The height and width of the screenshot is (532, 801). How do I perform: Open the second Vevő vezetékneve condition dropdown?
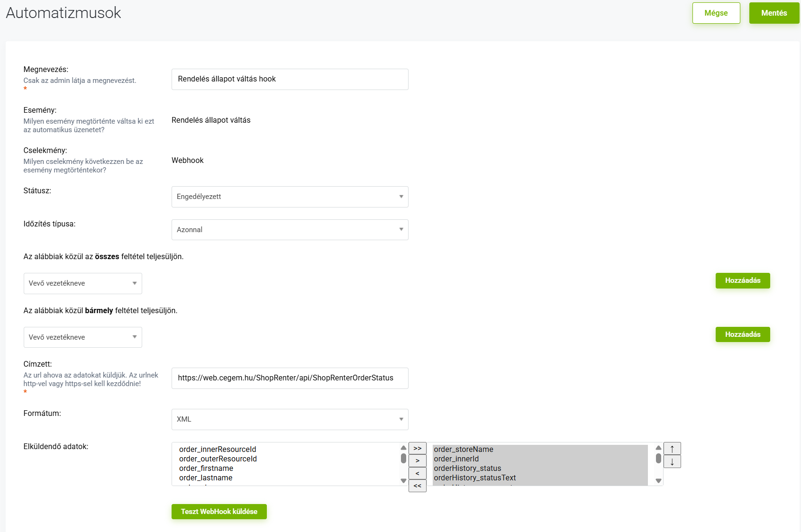83,337
